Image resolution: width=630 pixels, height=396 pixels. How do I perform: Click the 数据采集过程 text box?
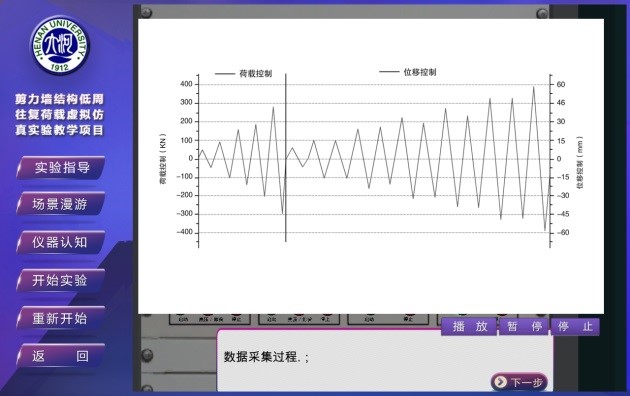point(385,360)
